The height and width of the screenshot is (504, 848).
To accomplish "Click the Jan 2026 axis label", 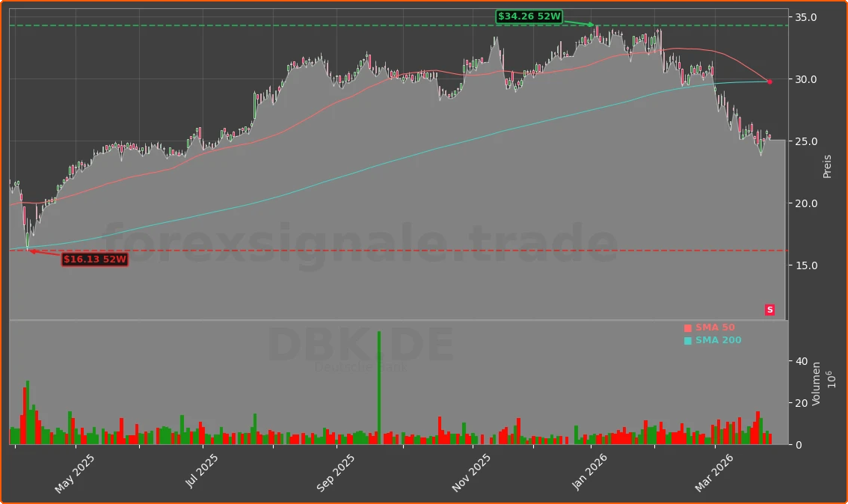I will (589, 472).
